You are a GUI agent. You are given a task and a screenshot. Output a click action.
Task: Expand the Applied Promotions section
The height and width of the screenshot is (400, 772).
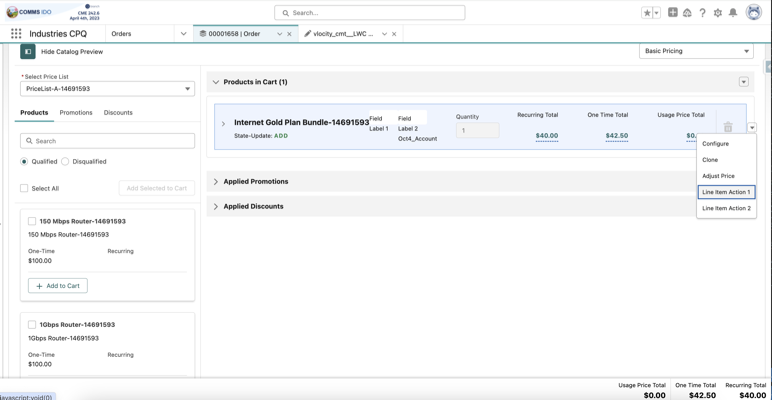point(216,181)
